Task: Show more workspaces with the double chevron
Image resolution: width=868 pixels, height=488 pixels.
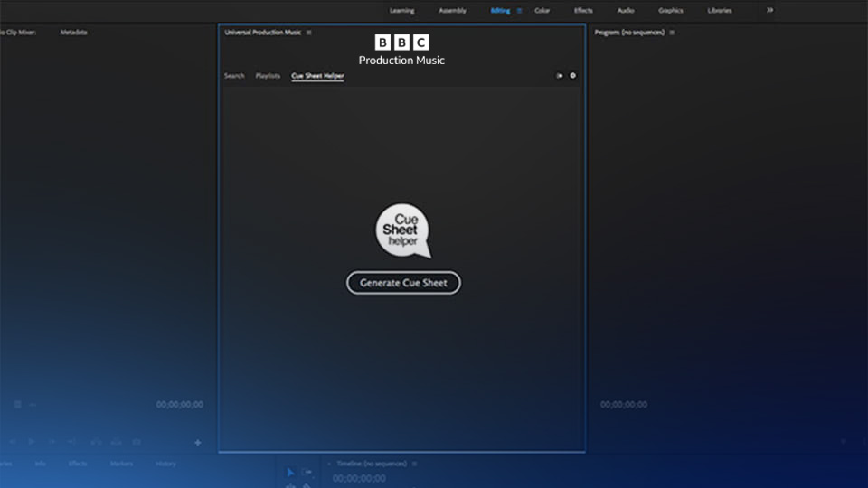Action: pyautogui.click(x=770, y=10)
